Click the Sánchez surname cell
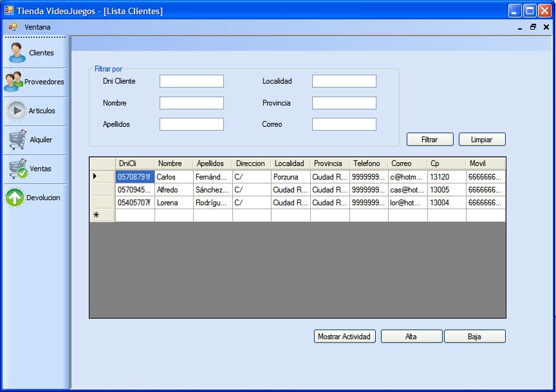The width and height of the screenshot is (556, 392). click(213, 190)
